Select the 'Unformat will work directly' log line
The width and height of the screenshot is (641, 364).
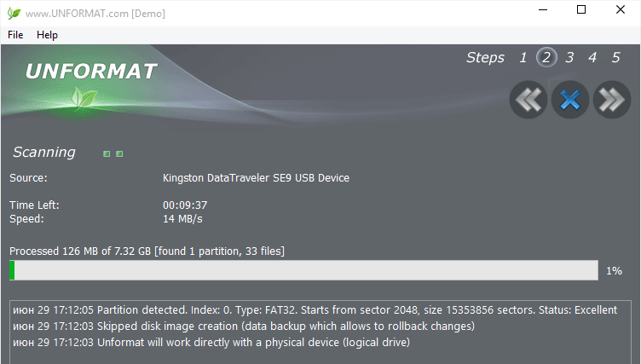[x=211, y=343]
